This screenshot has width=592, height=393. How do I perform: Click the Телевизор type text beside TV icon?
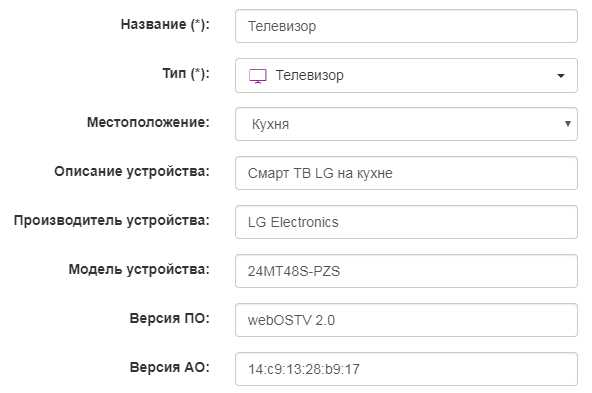pyautogui.click(x=310, y=76)
